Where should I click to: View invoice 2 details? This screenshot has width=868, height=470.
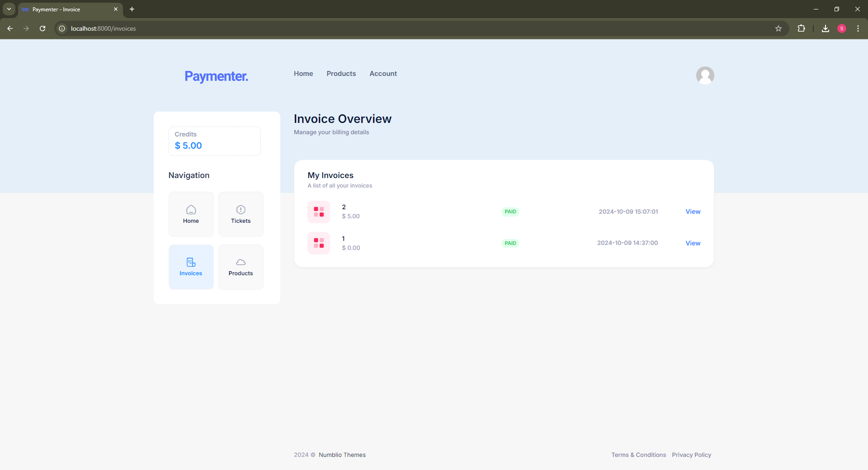(693, 211)
